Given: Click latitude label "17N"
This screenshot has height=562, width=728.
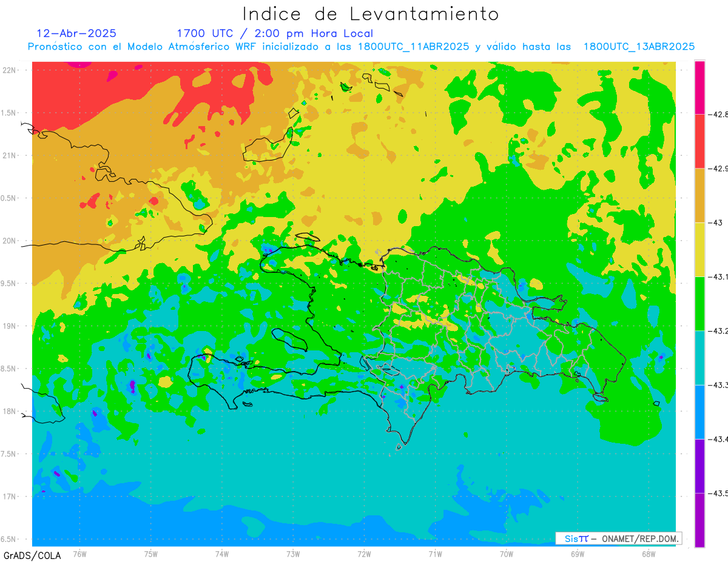Looking at the screenshot, I should (x=10, y=497).
